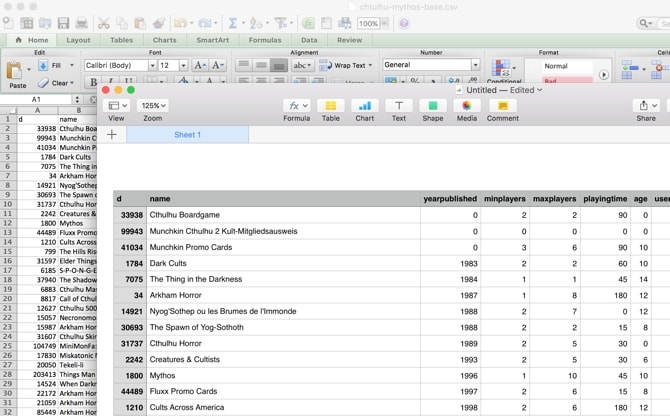Toggle align bottom in Alignment group

[x=279, y=65]
